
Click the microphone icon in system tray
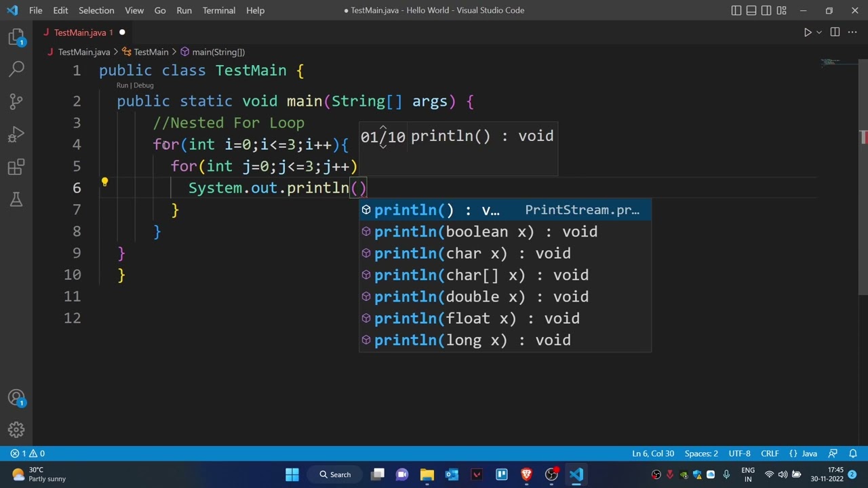coord(726,474)
